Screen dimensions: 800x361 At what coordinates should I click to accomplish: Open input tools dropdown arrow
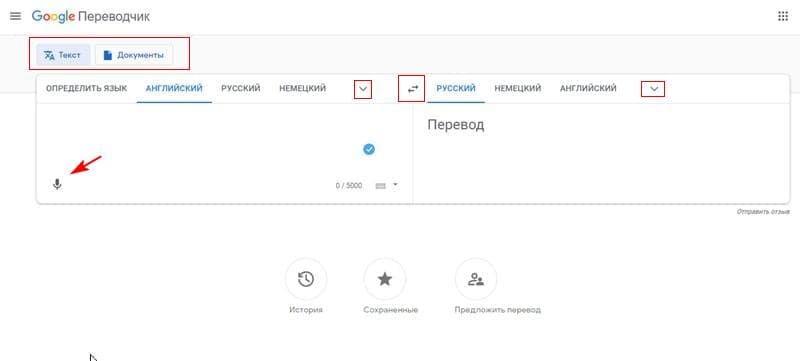[395, 185]
